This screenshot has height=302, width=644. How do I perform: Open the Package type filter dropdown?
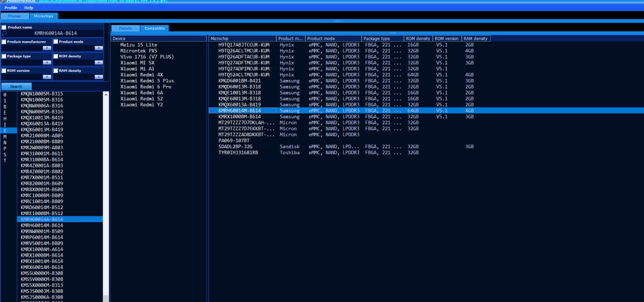[x=47, y=62]
